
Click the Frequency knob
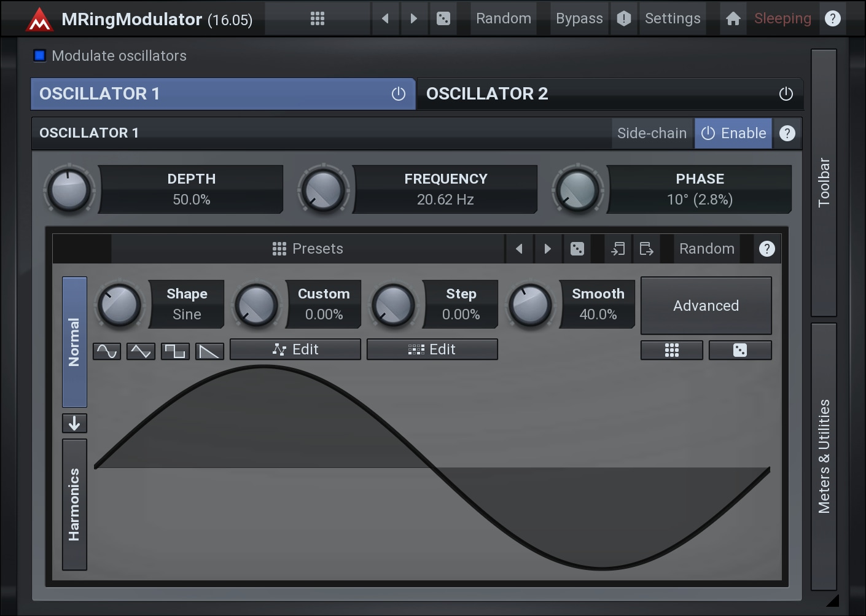tap(324, 189)
